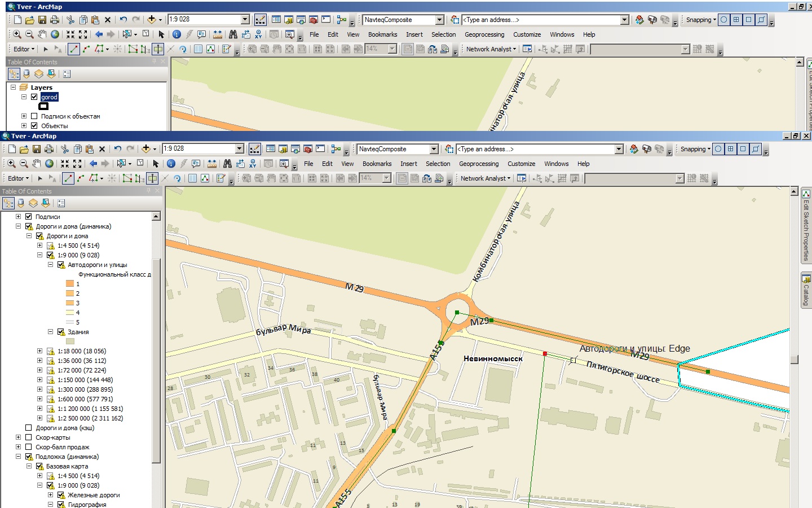Expand the 1:18 000 (18 056) scale group
The height and width of the screenshot is (508, 812).
39,351
